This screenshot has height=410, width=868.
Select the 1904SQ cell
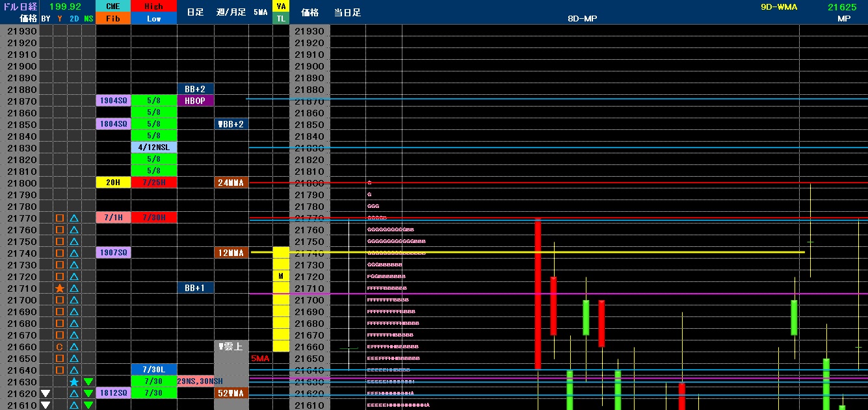click(113, 101)
